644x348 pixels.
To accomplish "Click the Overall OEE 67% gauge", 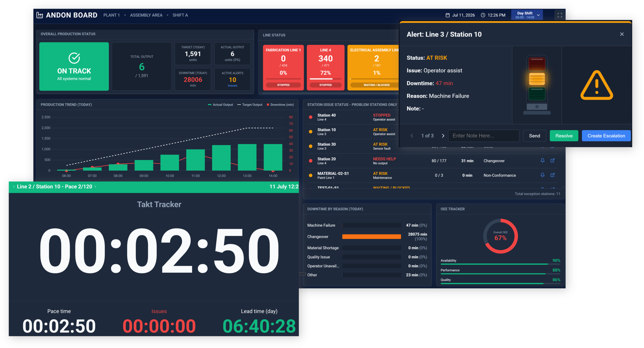I will (500, 236).
